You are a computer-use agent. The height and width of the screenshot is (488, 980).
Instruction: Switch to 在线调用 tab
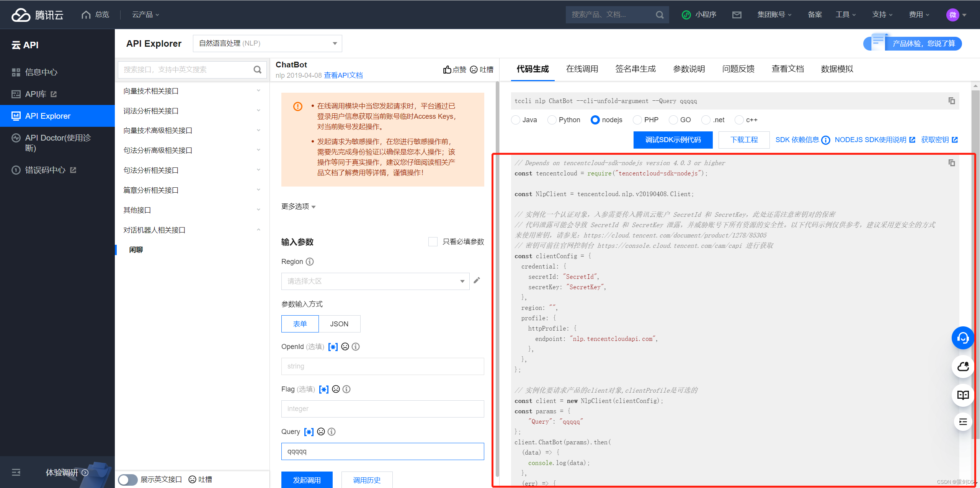[x=582, y=69]
